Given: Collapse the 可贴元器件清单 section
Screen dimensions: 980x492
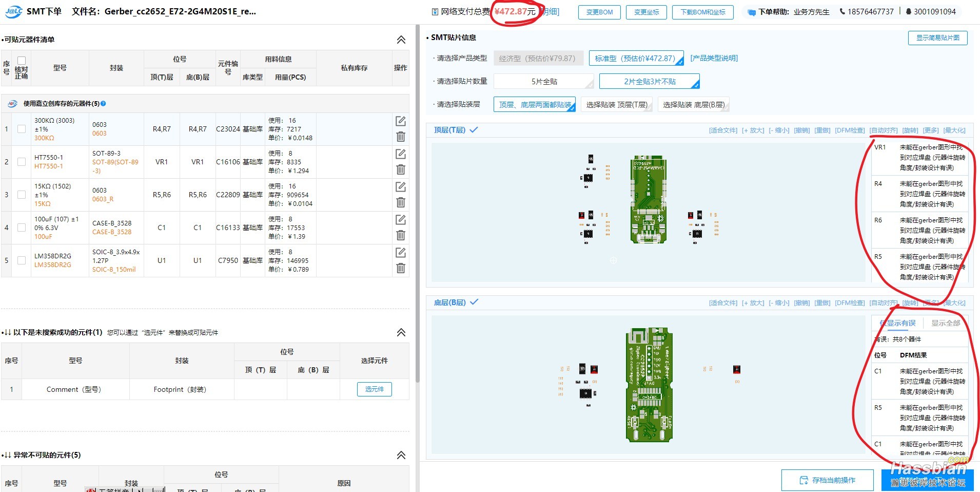Looking at the screenshot, I should click(x=401, y=40).
